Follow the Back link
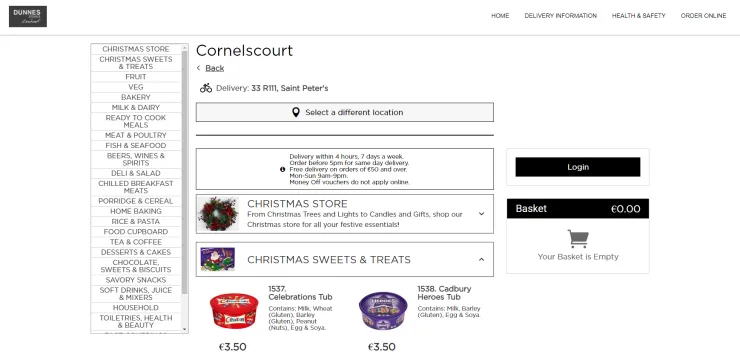This screenshot has height=361, width=740. tap(215, 68)
